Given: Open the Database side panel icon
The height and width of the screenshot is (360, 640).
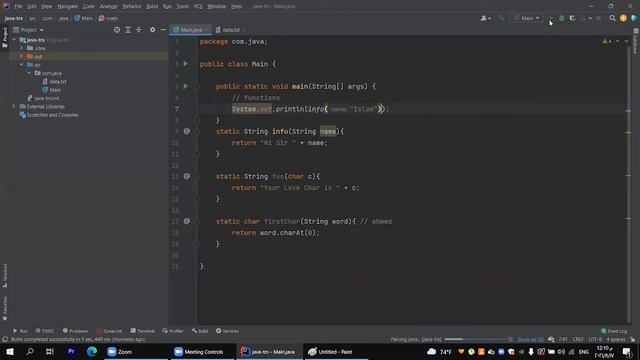Looking at the screenshot, I should click(636, 41).
